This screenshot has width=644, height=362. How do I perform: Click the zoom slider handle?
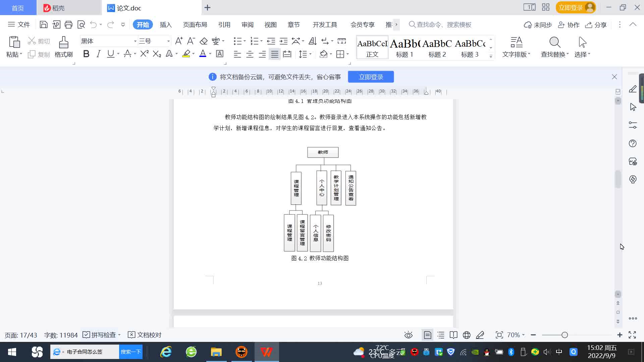pyautogui.click(x=565, y=335)
